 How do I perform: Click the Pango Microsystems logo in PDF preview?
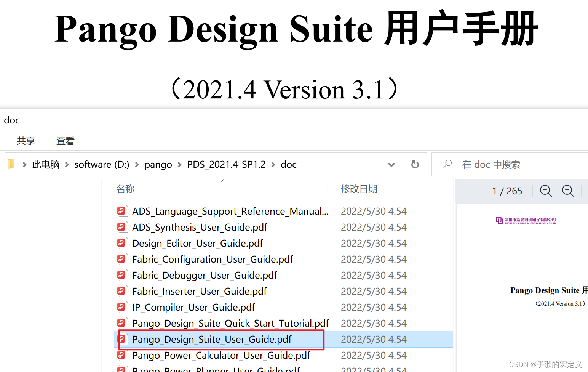pos(526,220)
